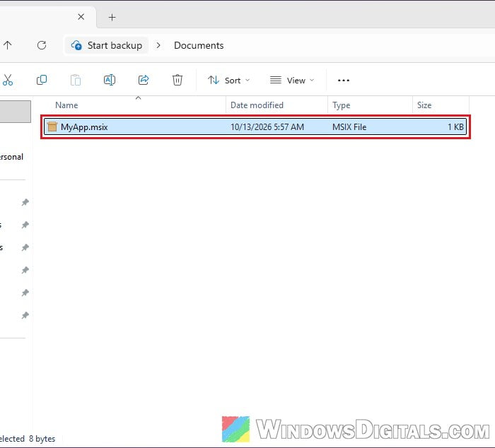This screenshot has width=495, height=448.
Task: Go up one folder level
Action: coord(8,45)
